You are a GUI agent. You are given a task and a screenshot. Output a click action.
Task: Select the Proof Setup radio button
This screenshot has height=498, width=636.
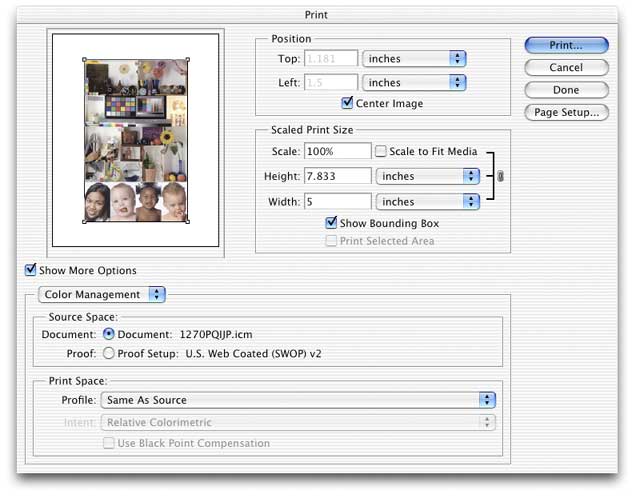pyautogui.click(x=109, y=353)
